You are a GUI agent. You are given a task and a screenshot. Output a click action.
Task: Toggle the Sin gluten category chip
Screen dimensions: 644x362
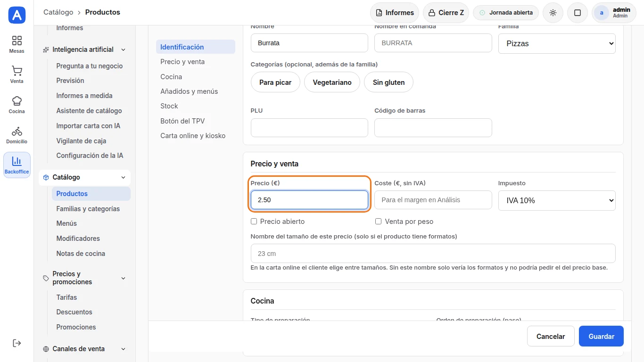point(389,82)
